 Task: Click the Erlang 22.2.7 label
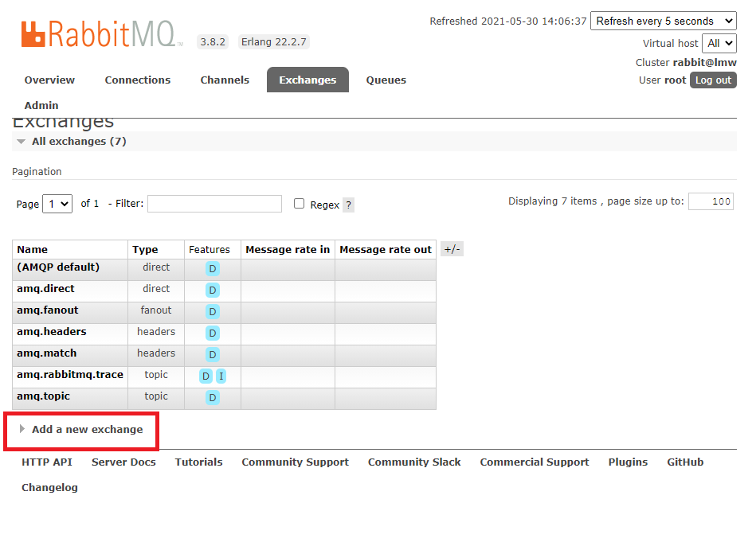click(274, 42)
